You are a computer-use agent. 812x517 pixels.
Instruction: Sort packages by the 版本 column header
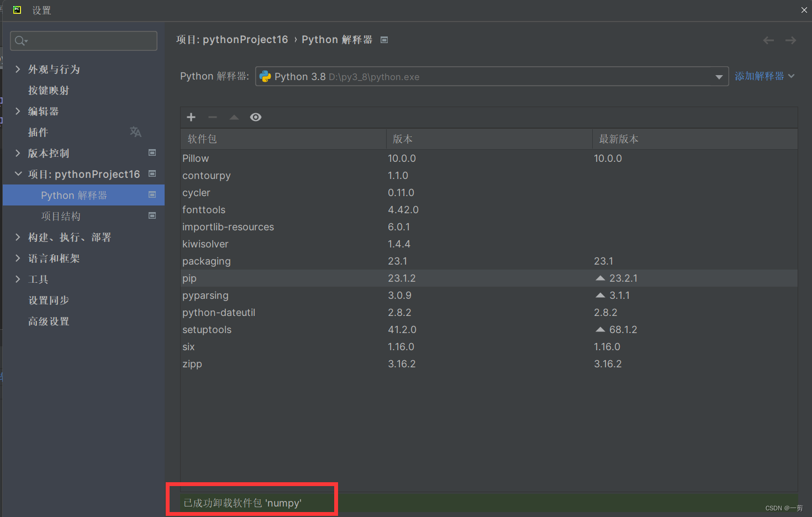click(x=403, y=139)
